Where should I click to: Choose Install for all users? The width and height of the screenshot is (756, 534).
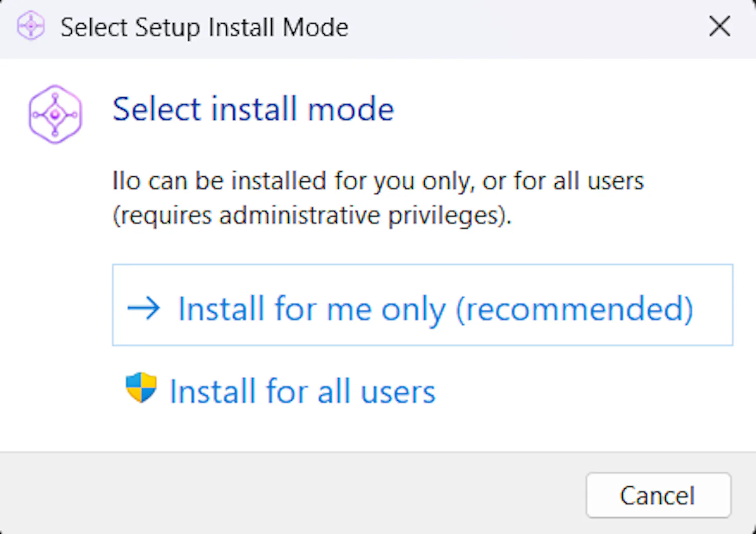pyautogui.click(x=281, y=391)
